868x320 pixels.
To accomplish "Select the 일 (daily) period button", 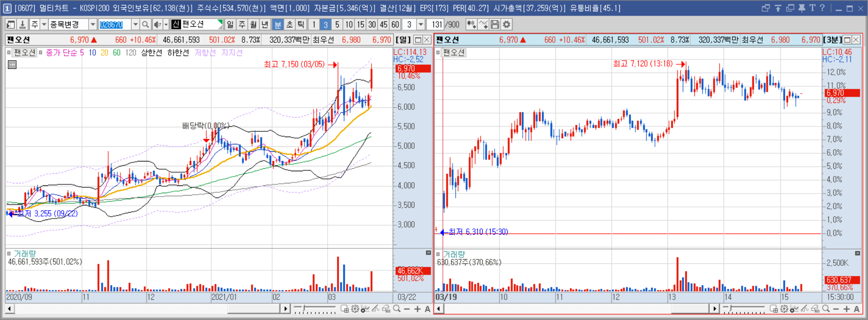I will pos(230,24).
